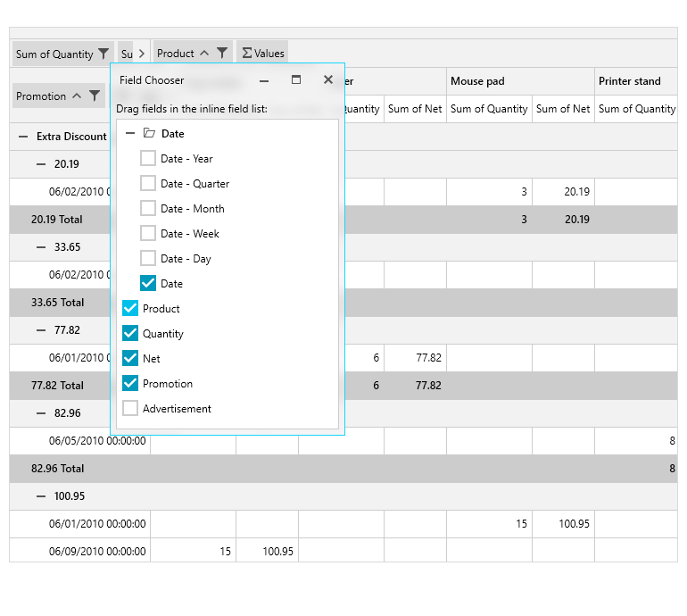This screenshot has height=616, width=687.
Task: Click the 82.96 Total row label
Action: click(58, 469)
